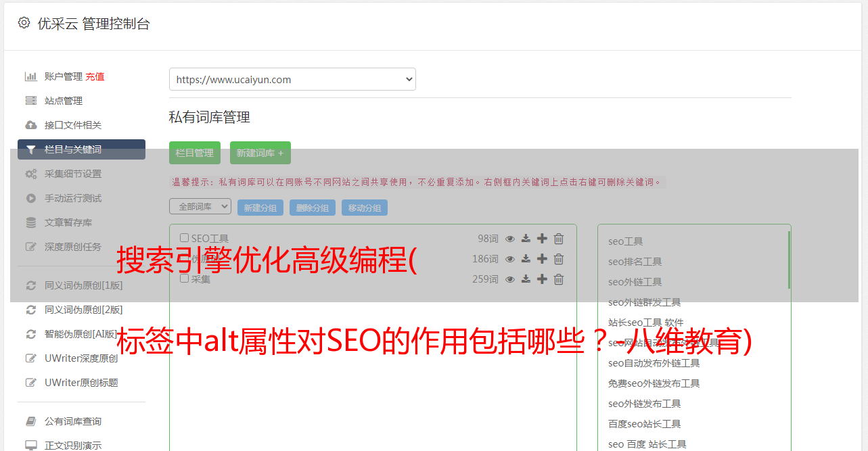The image size is (868, 451).
Task: Open 接口文件相关 via its cloud upload icon
Action: 31,125
